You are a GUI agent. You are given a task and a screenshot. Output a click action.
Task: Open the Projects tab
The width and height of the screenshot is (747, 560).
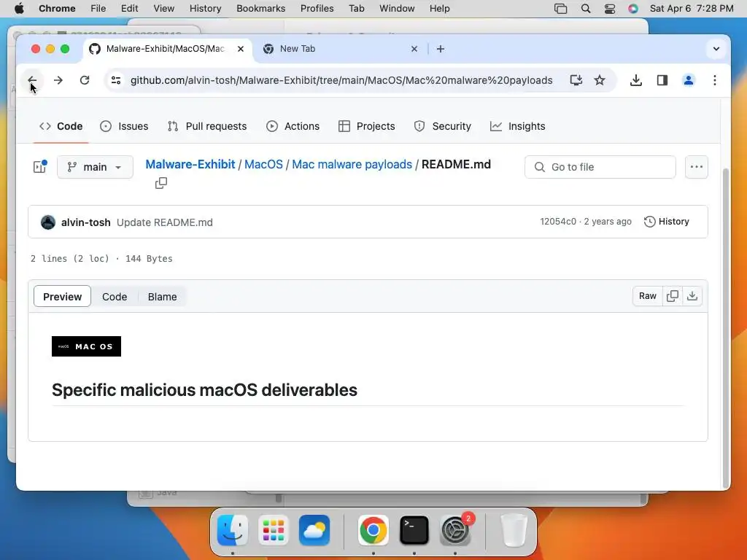point(367,126)
